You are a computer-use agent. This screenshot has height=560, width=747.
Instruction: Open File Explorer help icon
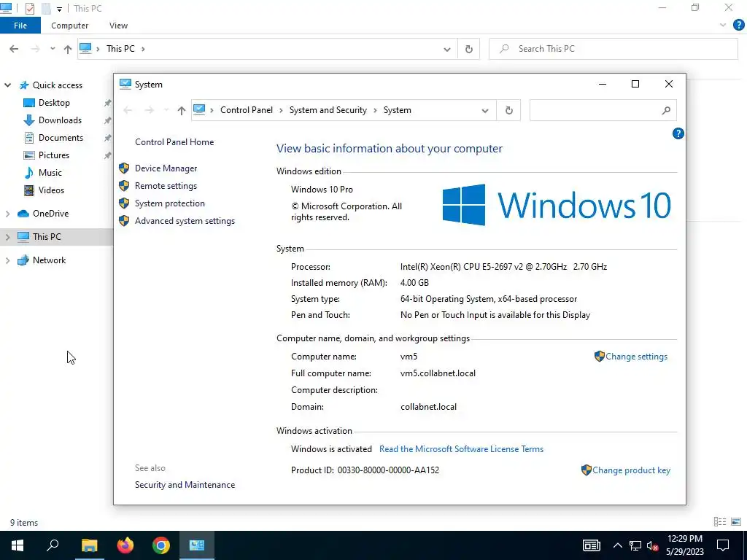(738, 26)
